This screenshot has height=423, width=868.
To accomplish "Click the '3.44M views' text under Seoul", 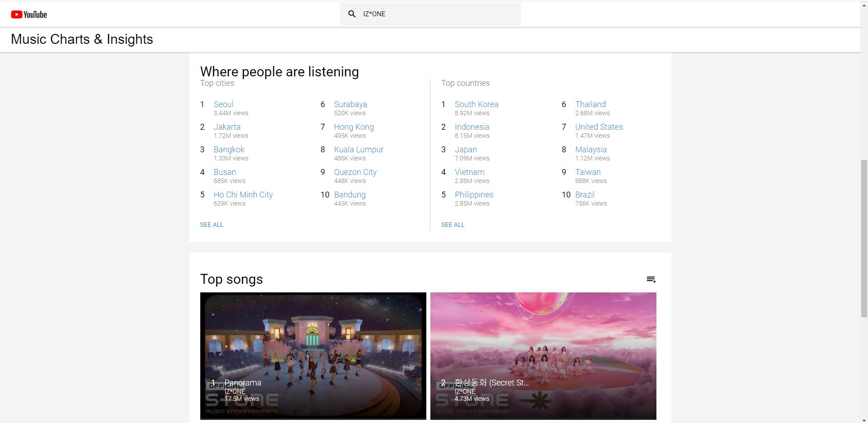I will coord(231,113).
